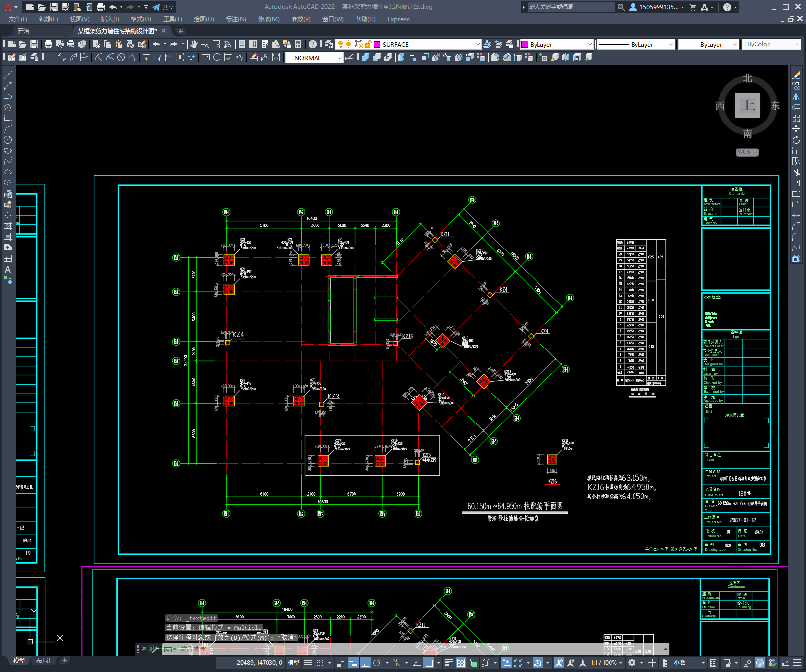Toggle polar tracking in status bar
Screen dimensions: 806x672
(377, 663)
